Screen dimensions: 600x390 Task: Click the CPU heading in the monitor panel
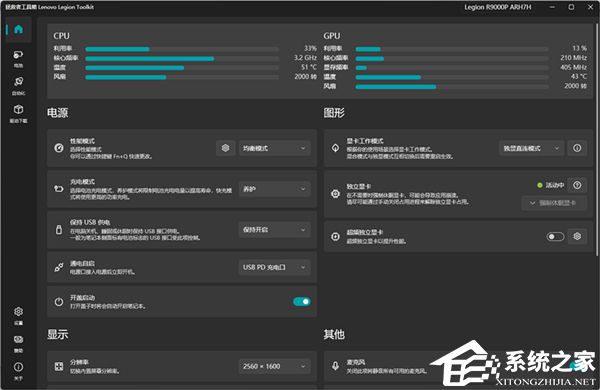62,36
